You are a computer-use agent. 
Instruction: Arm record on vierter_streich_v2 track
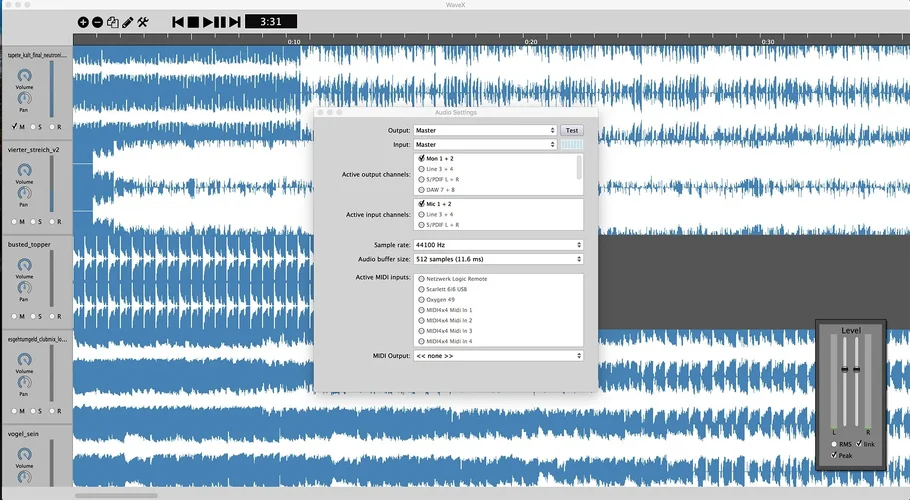pyautogui.click(x=52, y=222)
